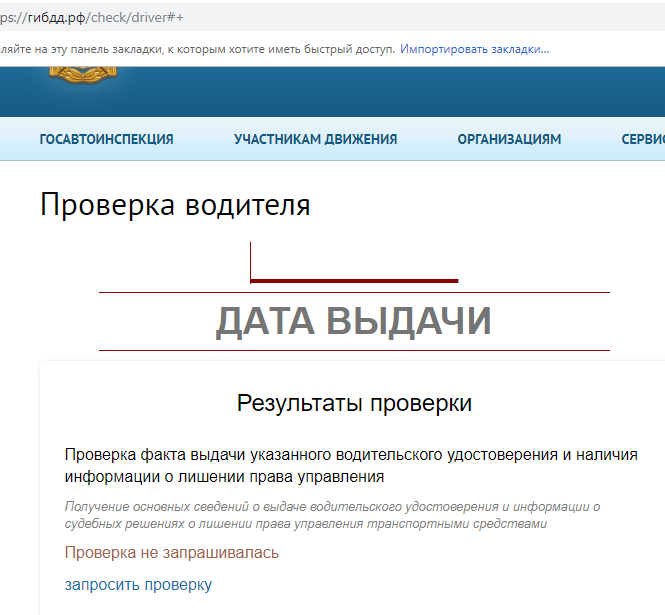Click the Проверка не запрашивалась status text
Image resolution: width=665 pixels, height=615 pixels.
[x=171, y=552]
